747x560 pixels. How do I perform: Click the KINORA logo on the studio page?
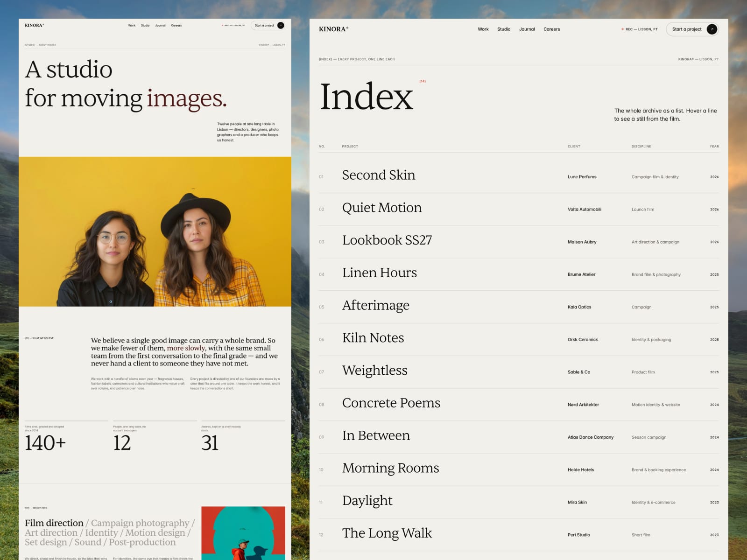[x=34, y=25]
